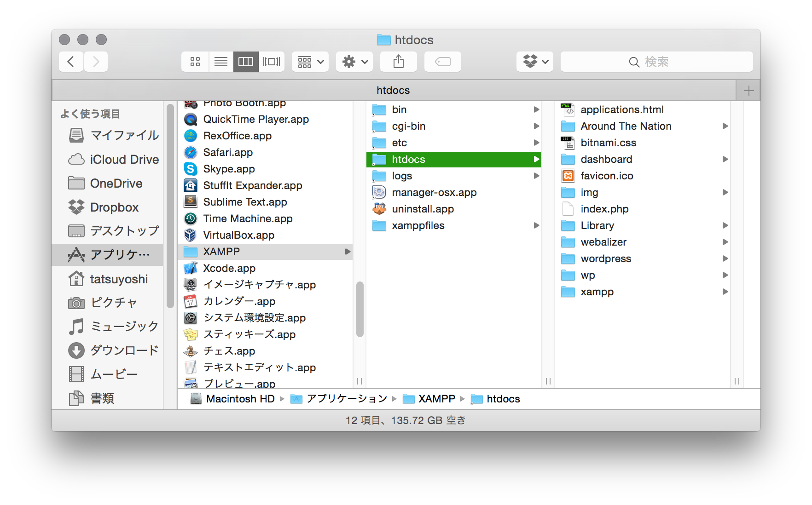Select Xcode.app
This screenshot has height=505, width=812.
coord(265,268)
